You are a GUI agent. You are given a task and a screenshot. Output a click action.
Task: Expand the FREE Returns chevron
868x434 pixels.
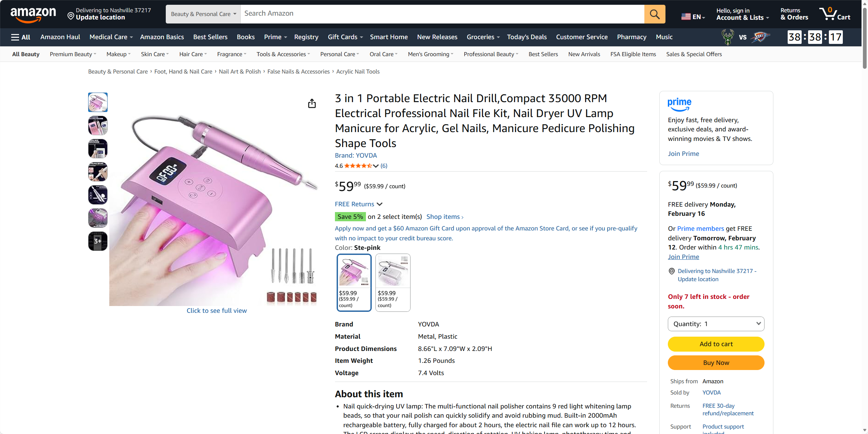coord(380,204)
